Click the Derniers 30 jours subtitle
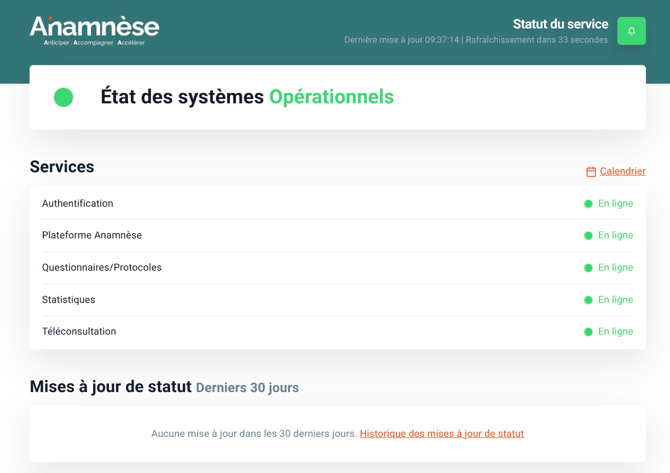The height and width of the screenshot is (473, 670). coord(247,388)
